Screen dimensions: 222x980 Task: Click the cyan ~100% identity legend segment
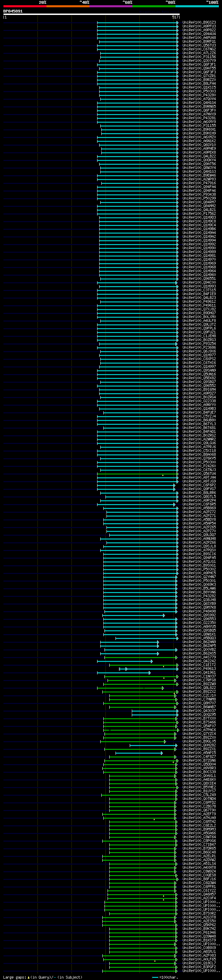(197, 7)
